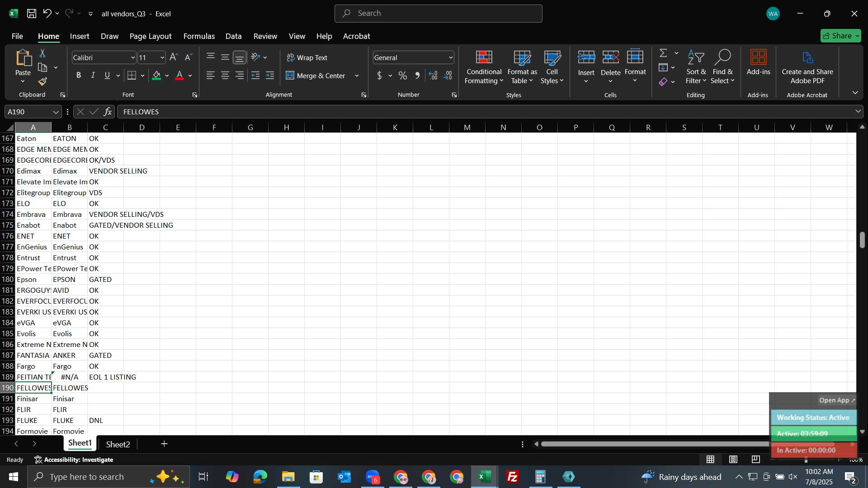
Task: Click Create and Share Adobe PDF
Action: click(x=807, y=67)
